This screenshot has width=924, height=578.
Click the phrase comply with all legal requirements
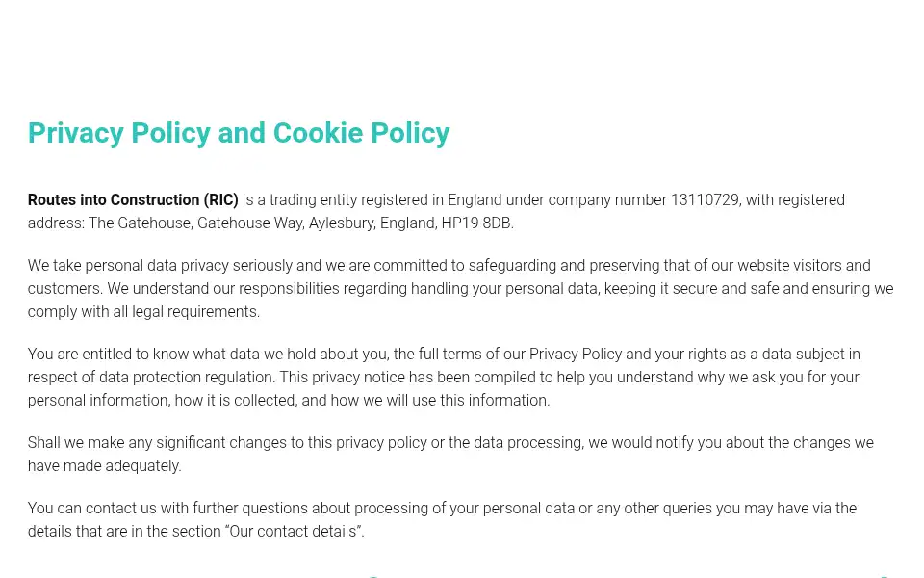tap(143, 312)
